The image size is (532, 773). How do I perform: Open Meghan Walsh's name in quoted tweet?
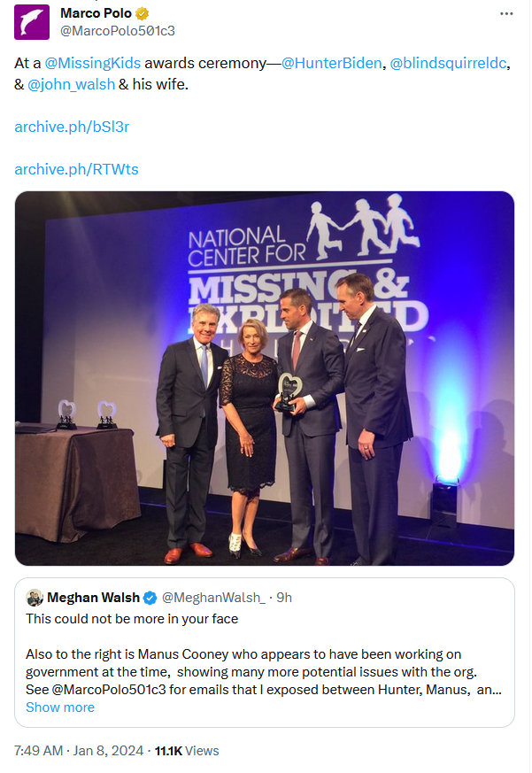click(x=93, y=598)
